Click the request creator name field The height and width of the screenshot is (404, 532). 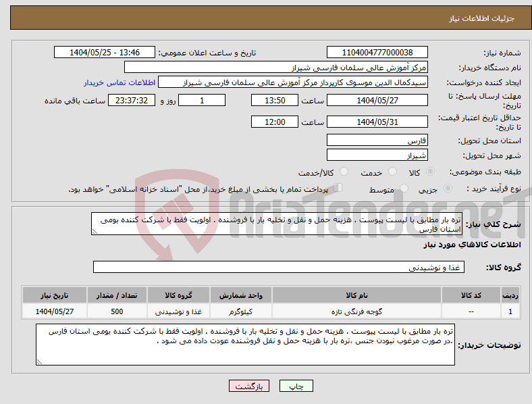click(x=293, y=82)
